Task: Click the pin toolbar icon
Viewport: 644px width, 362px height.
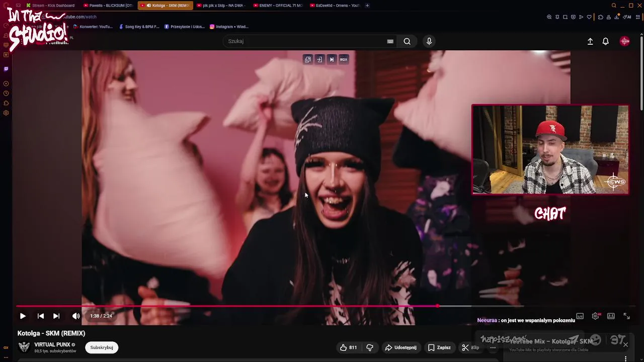Action: click(x=557, y=17)
